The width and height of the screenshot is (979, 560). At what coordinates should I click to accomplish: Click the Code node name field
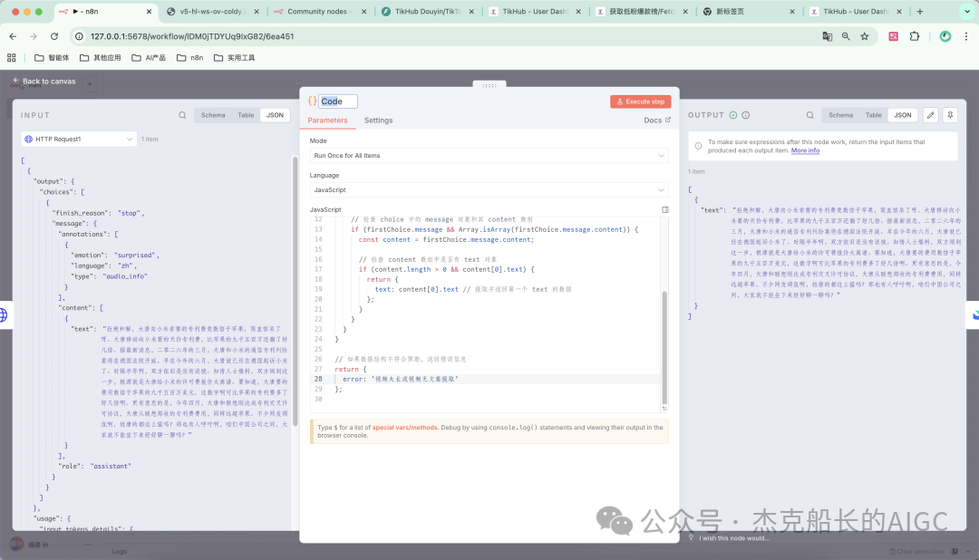(x=338, y=101)
